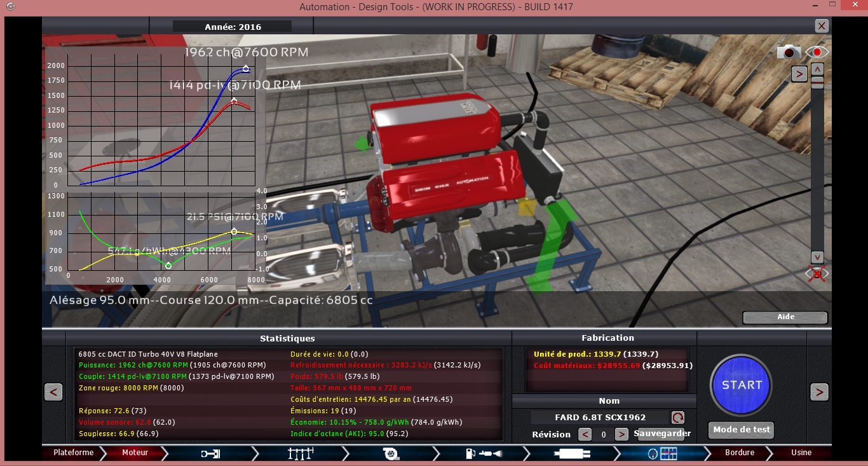Click the vertical slider handle
This screenshot has width=868, height=466.
tap(818, 83)
